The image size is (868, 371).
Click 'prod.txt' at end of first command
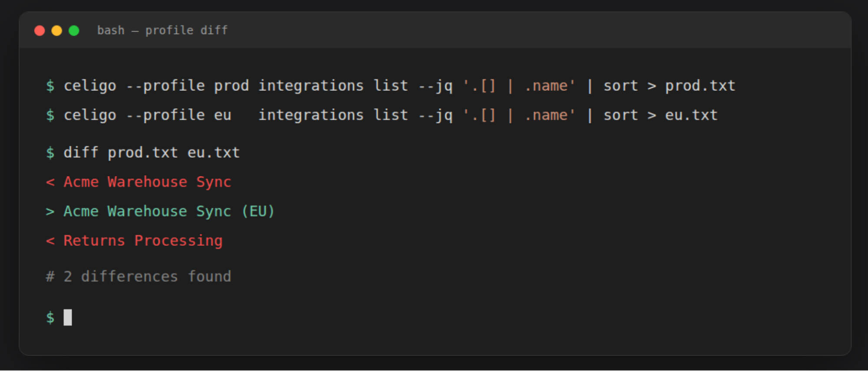[x=700, y=86]
